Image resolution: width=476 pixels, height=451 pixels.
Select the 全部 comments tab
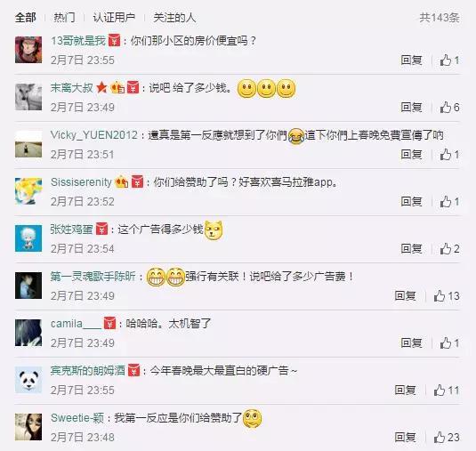(x=26, y=18)
